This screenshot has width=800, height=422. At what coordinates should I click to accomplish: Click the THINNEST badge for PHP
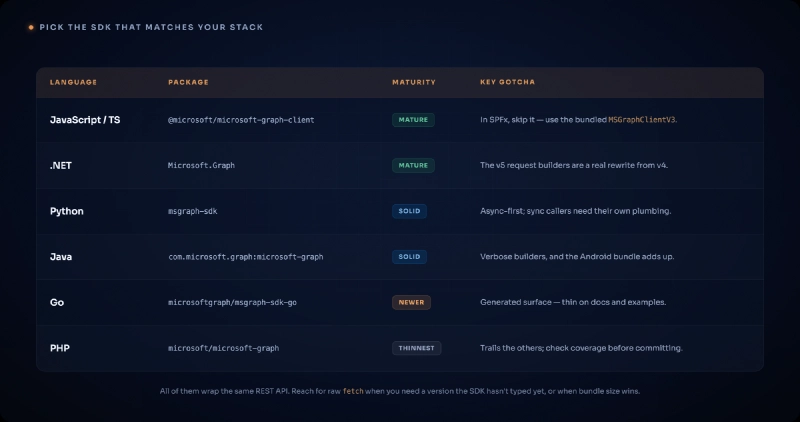[416, 348]
